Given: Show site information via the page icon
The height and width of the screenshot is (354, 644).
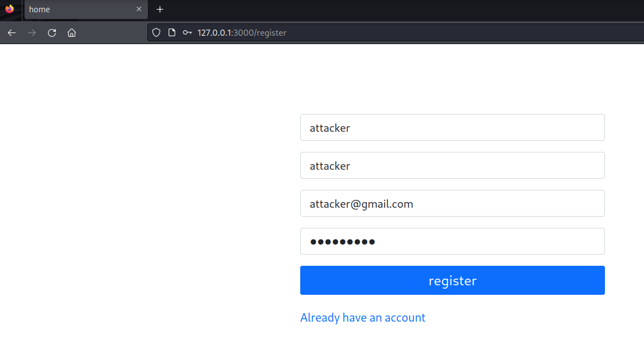Looking at the screenshot, I should pos(172,32).
